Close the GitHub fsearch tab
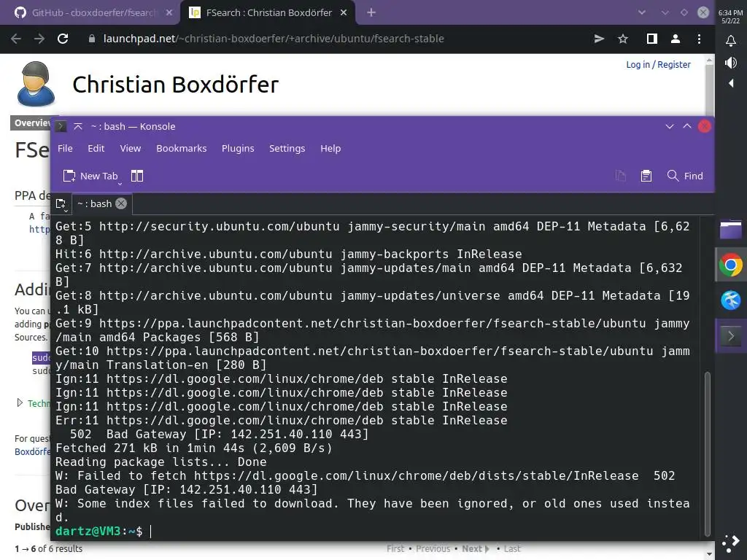 (x=169, y=13)
